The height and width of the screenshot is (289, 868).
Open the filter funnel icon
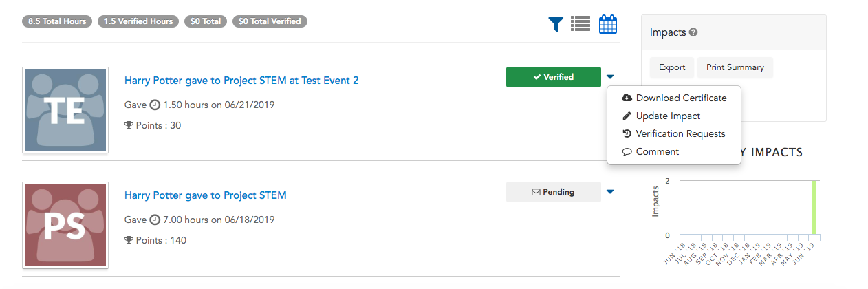point(556,25)
